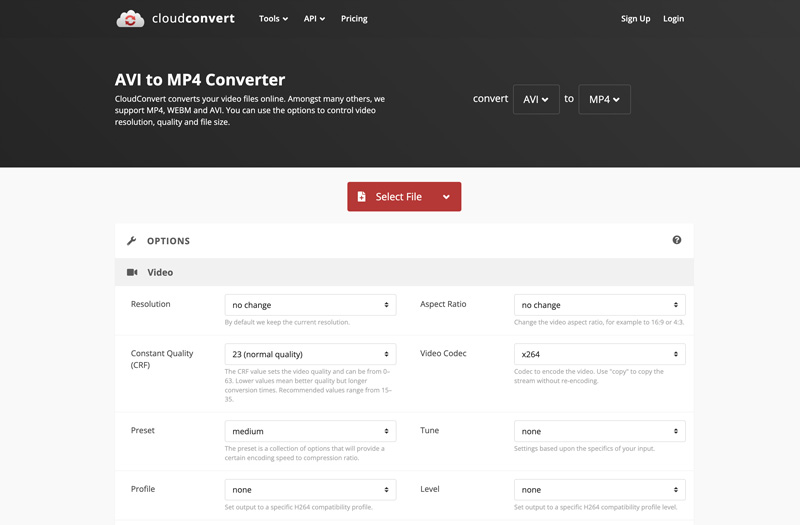Go to the Pricing page
The width and height of the screenshot is (800, 525).
354,19
